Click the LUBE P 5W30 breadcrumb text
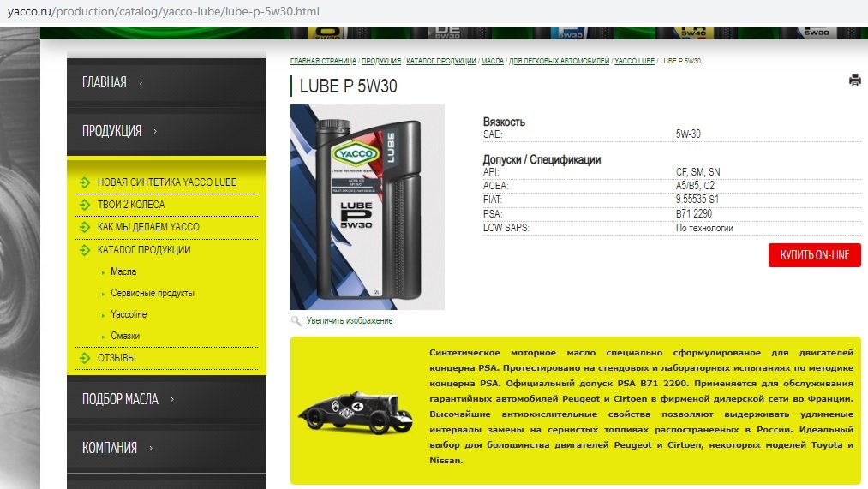Screen dimensions: 868x489 click(680, 61)
